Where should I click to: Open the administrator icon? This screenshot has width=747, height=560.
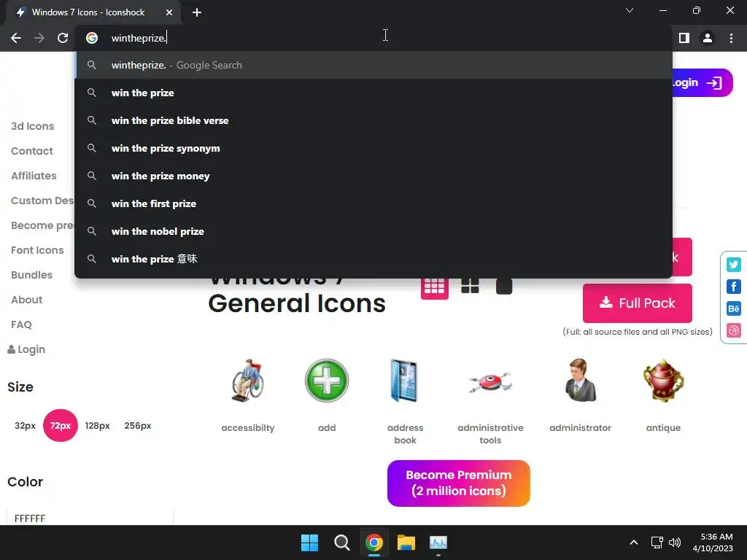tap(580, 381)
